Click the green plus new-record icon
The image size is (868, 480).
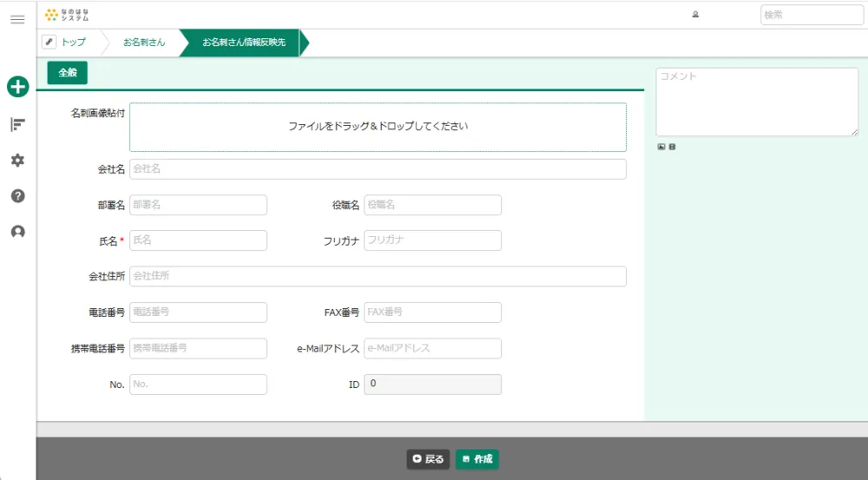click(17, 87)
